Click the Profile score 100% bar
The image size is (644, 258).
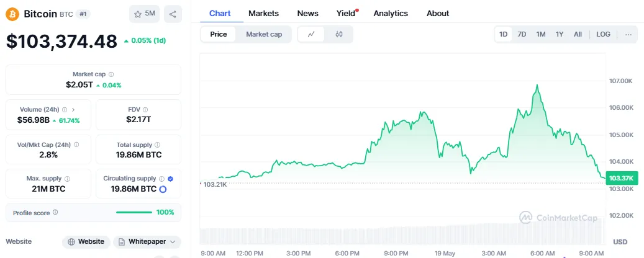pyautogui.click(x=134, y=213)
